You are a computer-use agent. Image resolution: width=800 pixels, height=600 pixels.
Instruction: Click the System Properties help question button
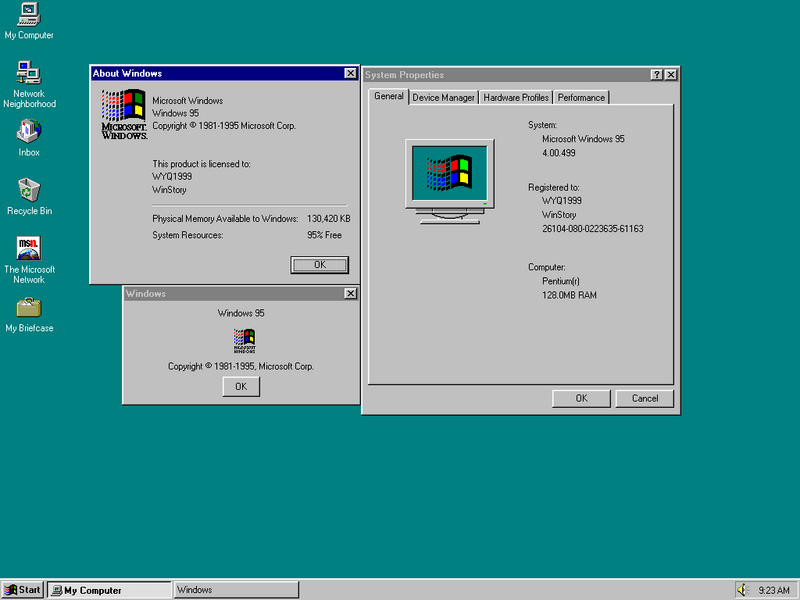[x=656, y=75]
